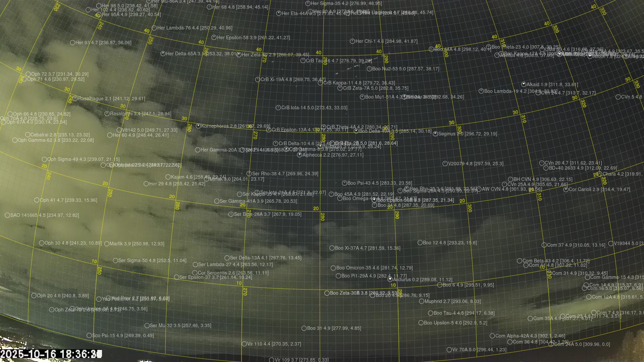Select the Rasalhague star marker

coord(75,99)
